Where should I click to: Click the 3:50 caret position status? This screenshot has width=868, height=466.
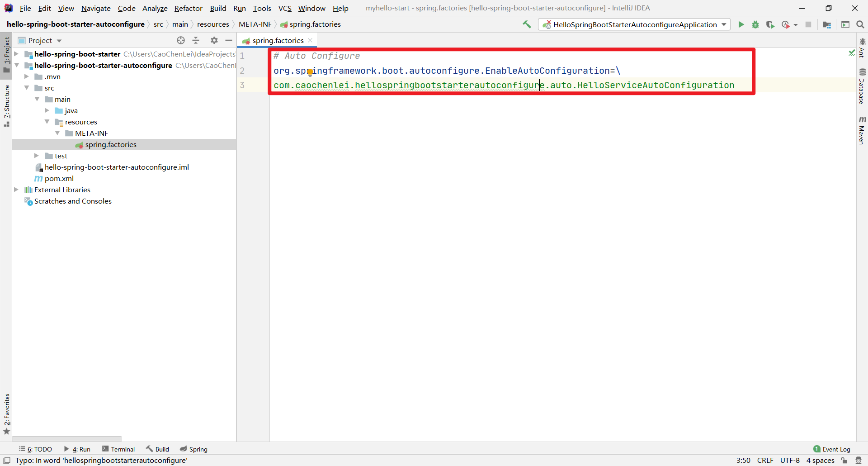pos(743,460)
